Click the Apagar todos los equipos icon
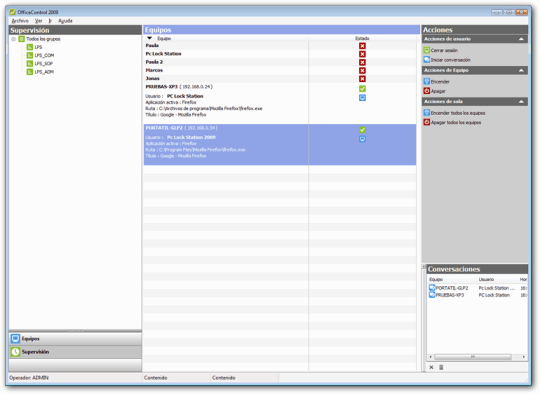The height and width of the screenshot is (394, 540). (427, 122)
